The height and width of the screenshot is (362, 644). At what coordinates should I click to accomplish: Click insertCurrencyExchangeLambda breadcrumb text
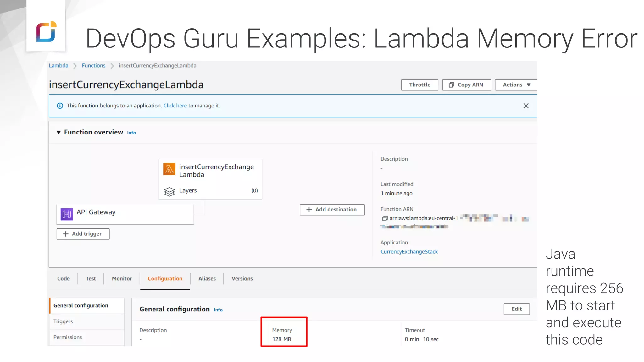tap(157, 66)
